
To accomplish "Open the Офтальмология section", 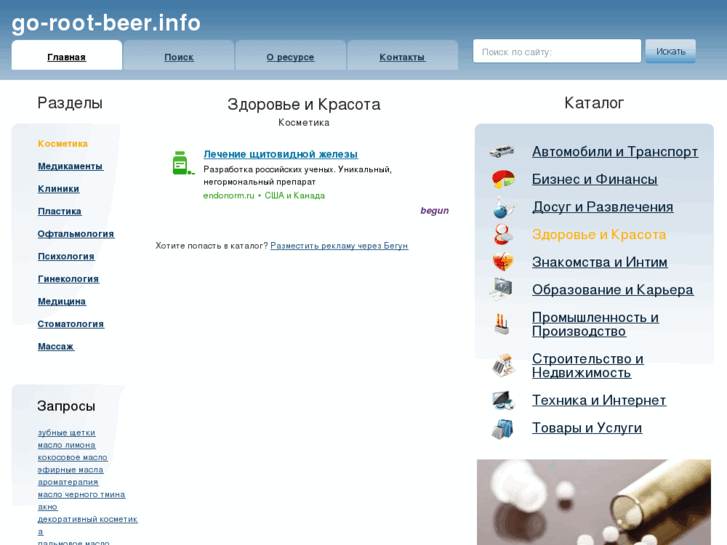I will tap(76, 234).
